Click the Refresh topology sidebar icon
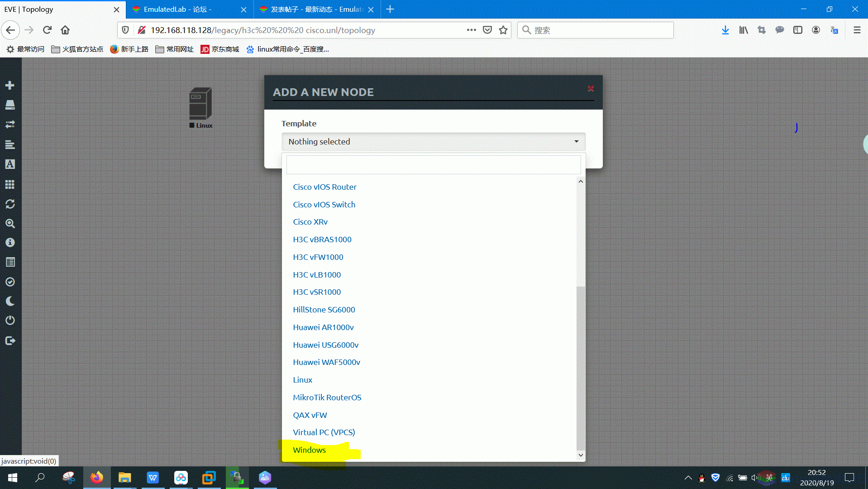The height and width of the screenshot is (489, 868). coord(10,204)
